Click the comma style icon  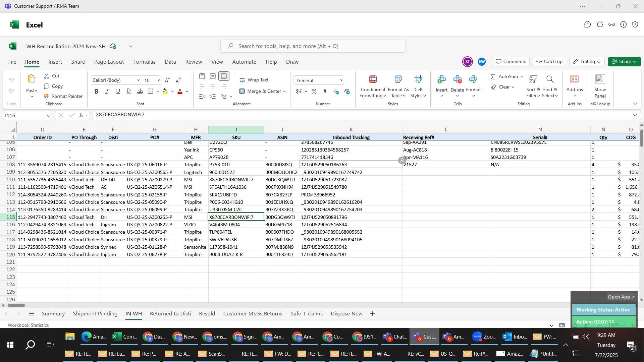pyautogui.click(x=324, y=92)
